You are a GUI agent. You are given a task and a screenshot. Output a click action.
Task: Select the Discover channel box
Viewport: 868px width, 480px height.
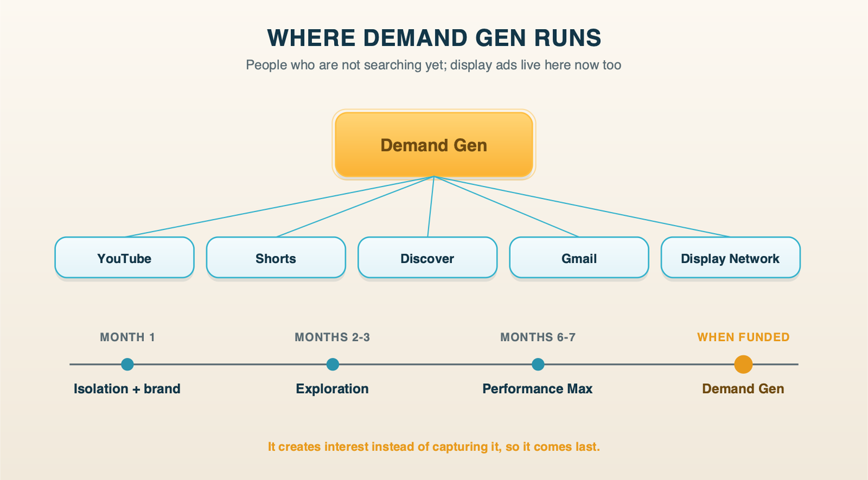(x=427, y=257)
